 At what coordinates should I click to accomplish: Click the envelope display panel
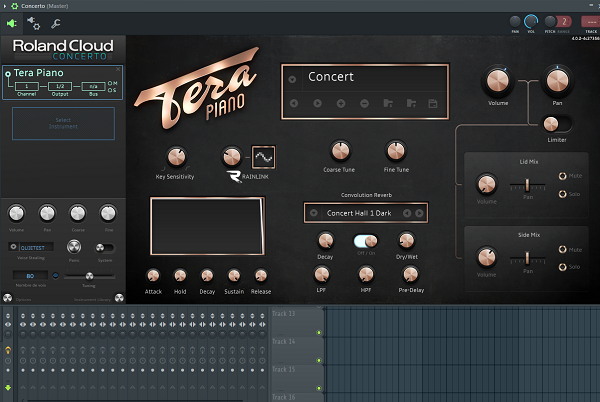(207, 226)
